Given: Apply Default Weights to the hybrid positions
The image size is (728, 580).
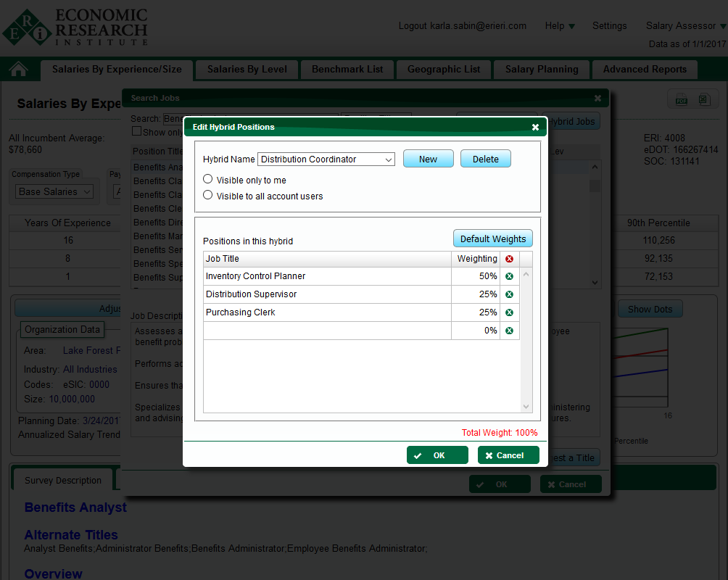Looking at the screenshot, I should [x=492, y=238].
